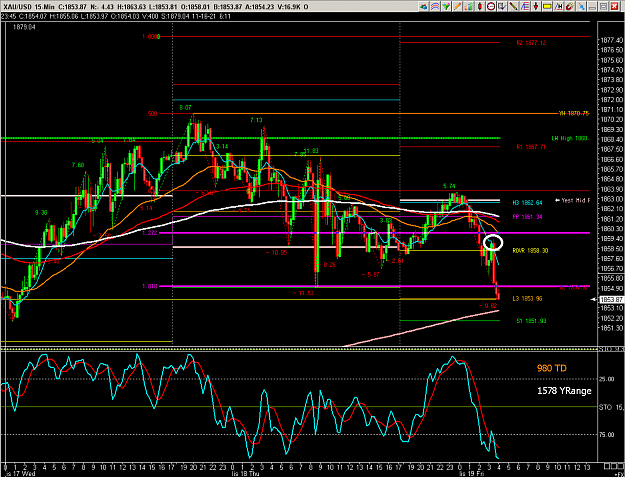
Task: Click the YH 1870.75 label
Action: click(x=574, y=114)
